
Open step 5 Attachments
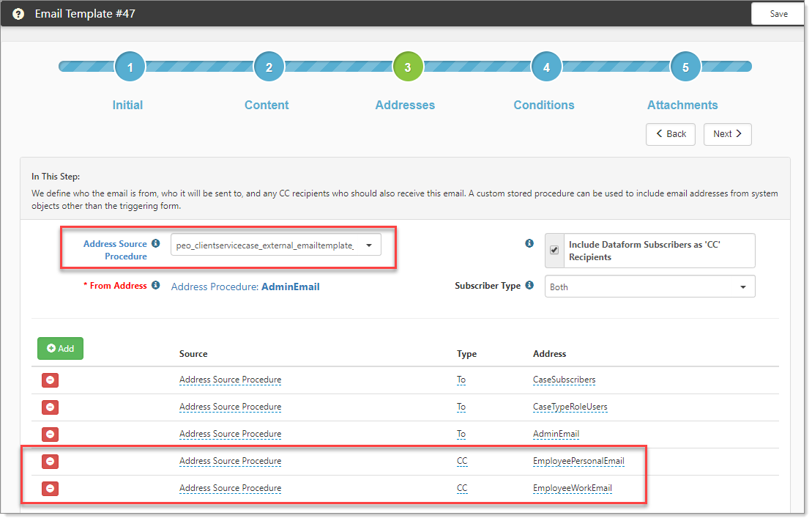pos(685,67)
